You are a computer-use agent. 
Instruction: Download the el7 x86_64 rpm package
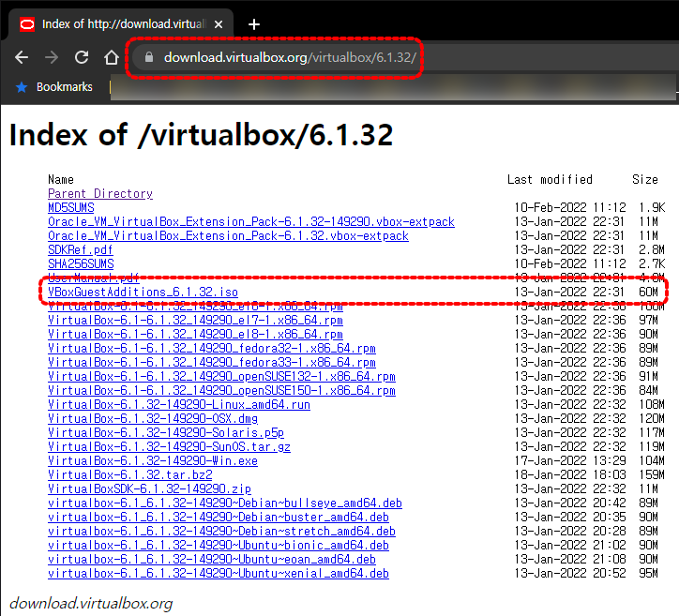pos(195,321)
